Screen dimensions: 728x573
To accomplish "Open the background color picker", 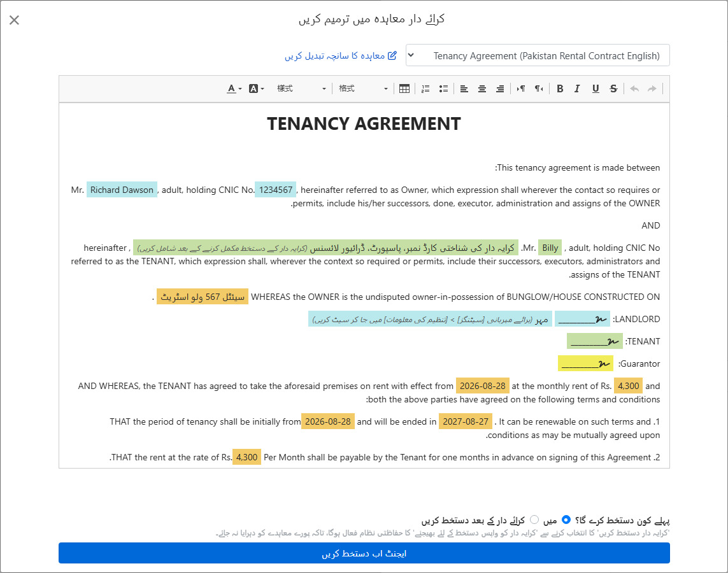I will pyautogui.click(x=256, y=88).
